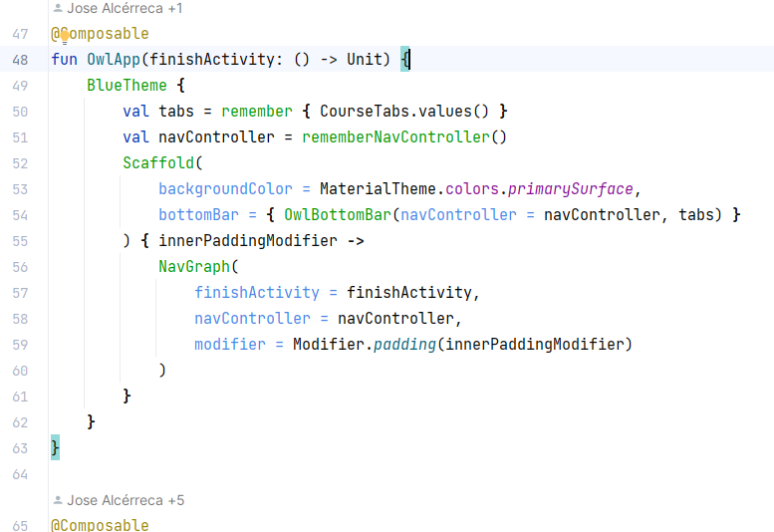This screenshot has height=532, width=774.
Task: Click the person icon beside 'Jose Alcérreca +5'
Action: click(58, 500)
